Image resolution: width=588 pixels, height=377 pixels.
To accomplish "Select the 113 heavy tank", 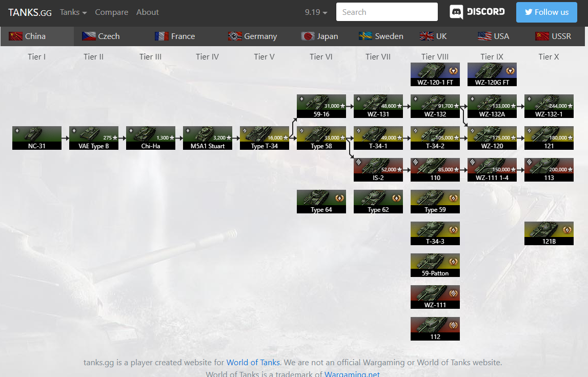I will pyautogui.click(x=549, y=170).
